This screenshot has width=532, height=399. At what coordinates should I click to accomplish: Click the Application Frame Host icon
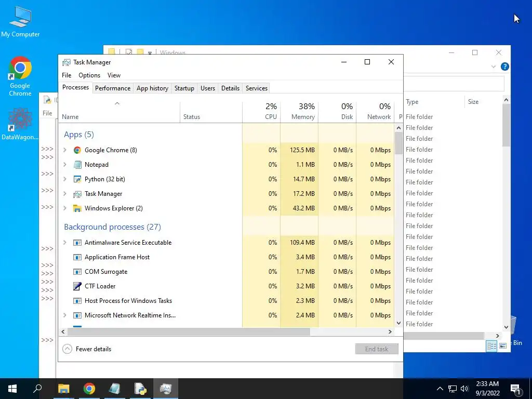tap(77, 257)
